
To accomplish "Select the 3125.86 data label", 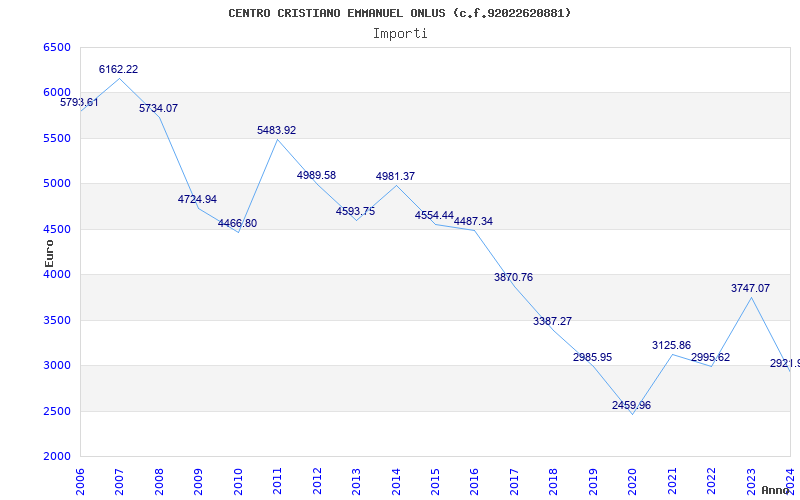I will pos(671,345).
